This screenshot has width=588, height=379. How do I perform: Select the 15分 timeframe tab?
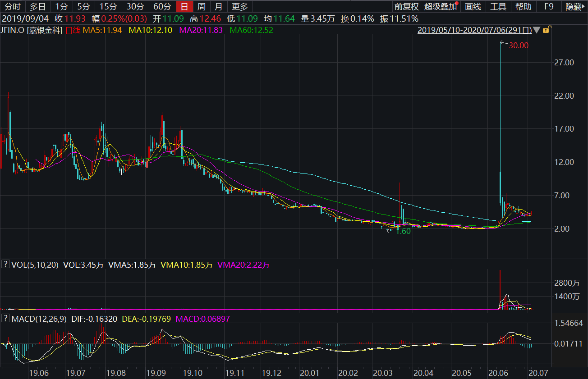tap(108, 6)
